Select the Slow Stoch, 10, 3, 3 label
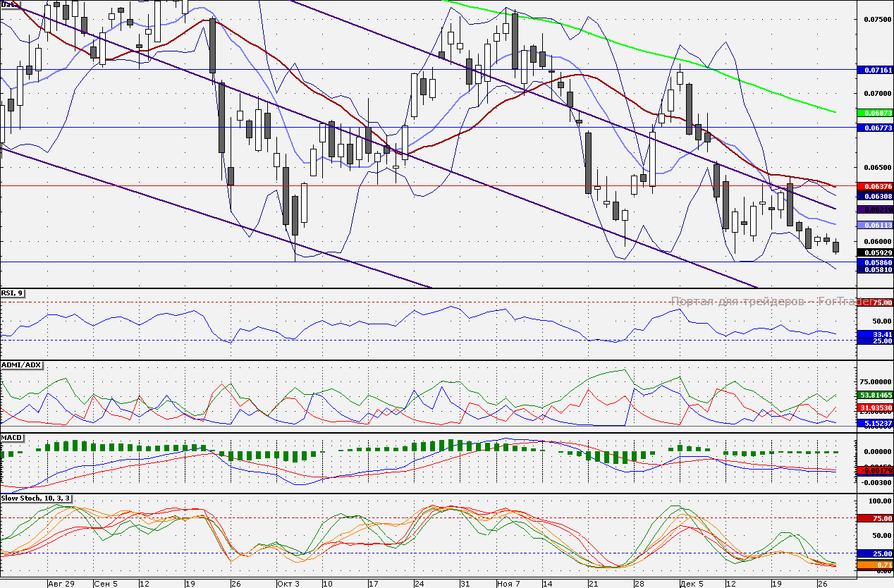The width and height of the screenshot is (894, 588). pos(37,498)
